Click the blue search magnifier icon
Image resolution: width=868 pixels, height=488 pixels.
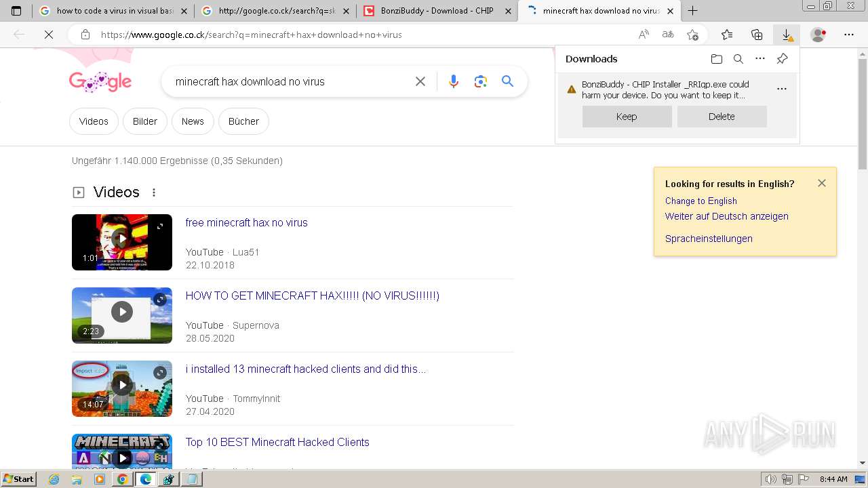[x=507, y=81]
